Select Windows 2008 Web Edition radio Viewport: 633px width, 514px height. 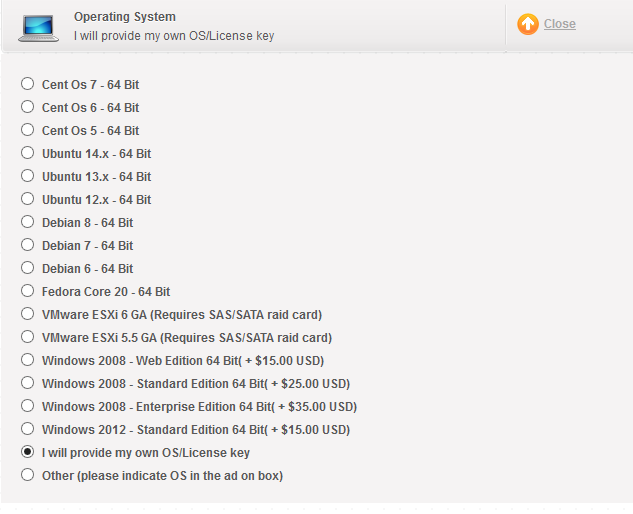(28, 361)
